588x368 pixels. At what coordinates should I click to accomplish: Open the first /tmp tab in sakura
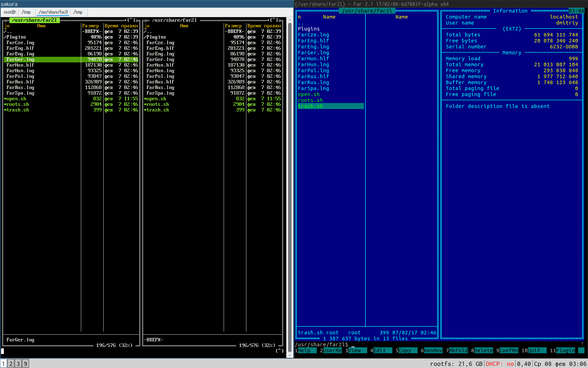[26, 12]
